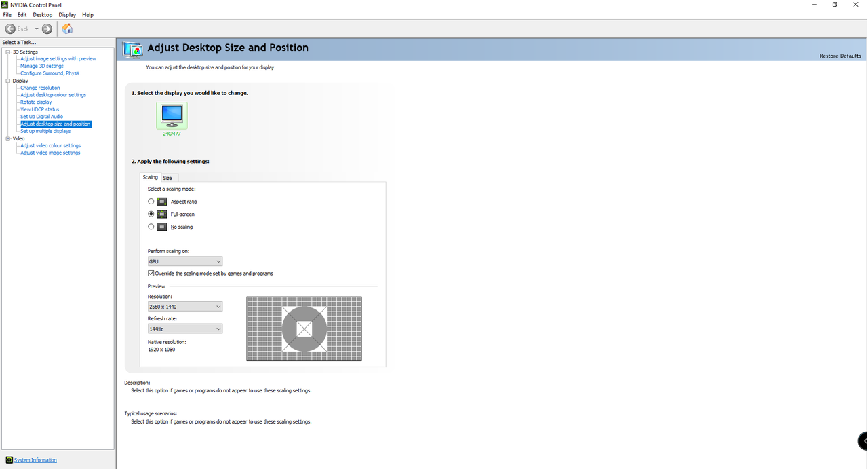Open Manage 3D settings
868x469 pixels.
click(42, 66)
